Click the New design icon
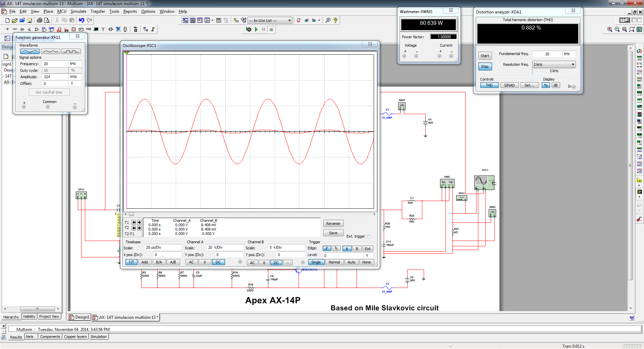Viewport: 644px width, 349px height. click(x=7, y=20)
